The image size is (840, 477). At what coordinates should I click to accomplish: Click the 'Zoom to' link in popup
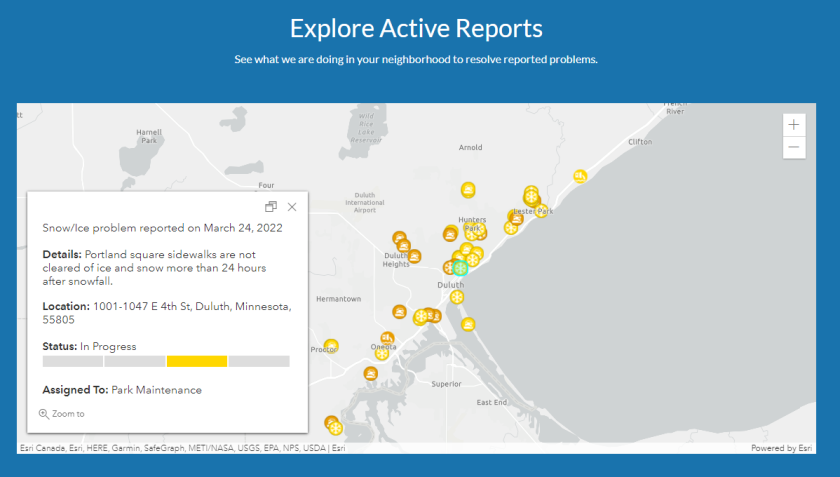(62, 414)
